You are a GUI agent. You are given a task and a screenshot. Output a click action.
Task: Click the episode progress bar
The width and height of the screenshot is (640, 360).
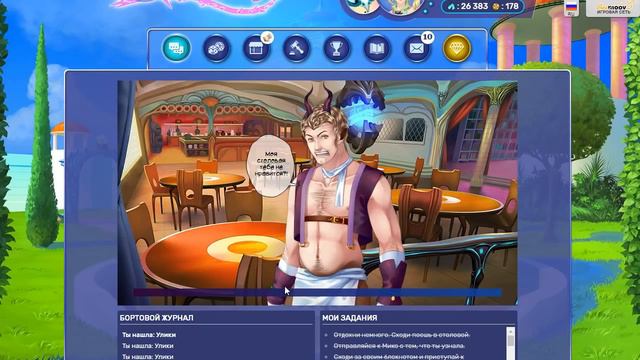[317, 292]
